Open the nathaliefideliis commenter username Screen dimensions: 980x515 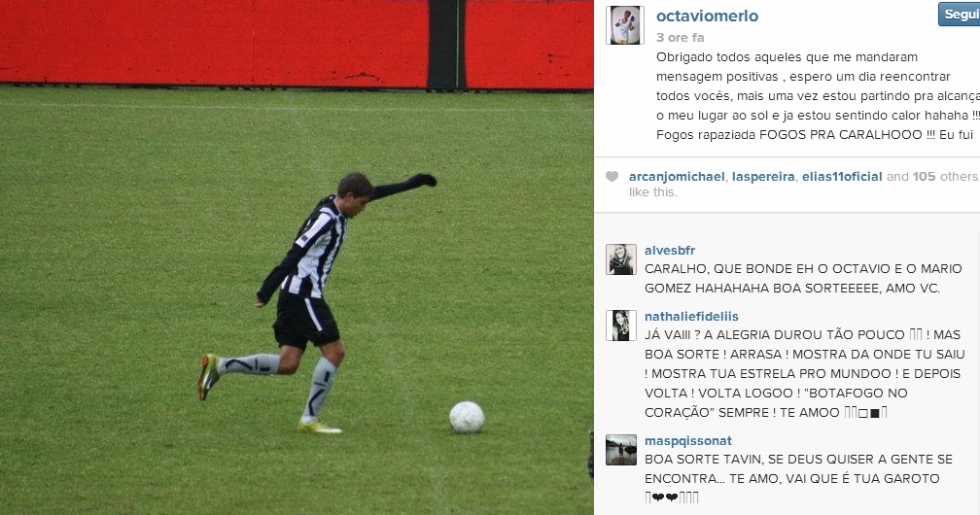(x=691, y=316)
